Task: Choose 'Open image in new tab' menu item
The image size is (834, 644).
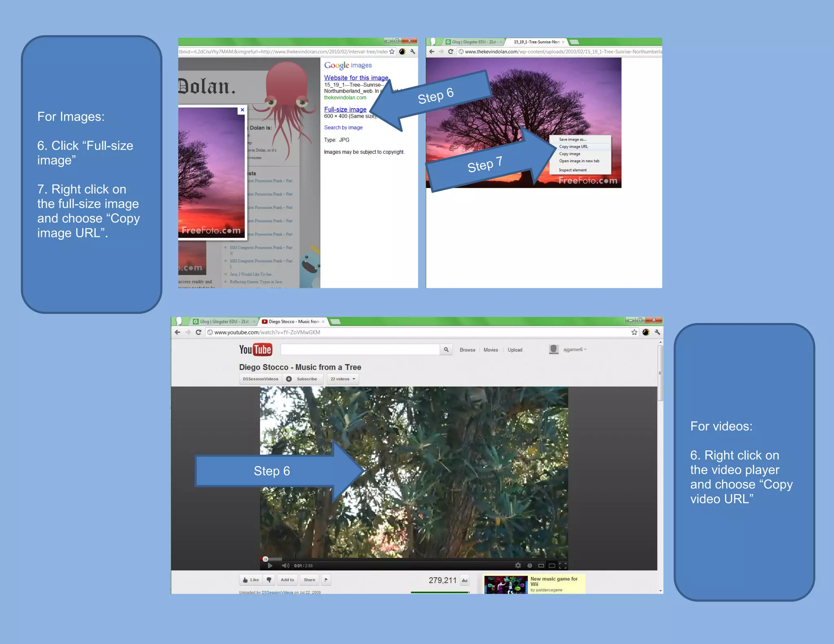Action: point(579,161)
